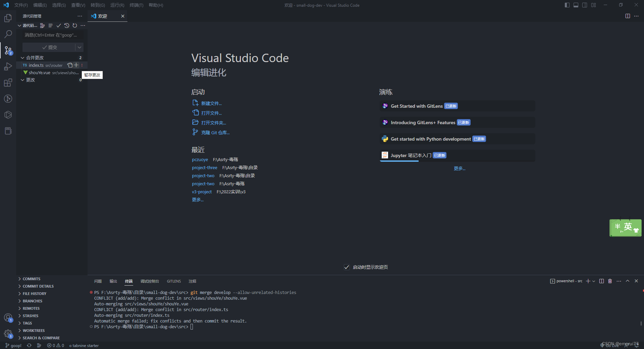Click the GitLens graph icon in status bar
The width and height of the screenshot is (644, 349).
39,345
